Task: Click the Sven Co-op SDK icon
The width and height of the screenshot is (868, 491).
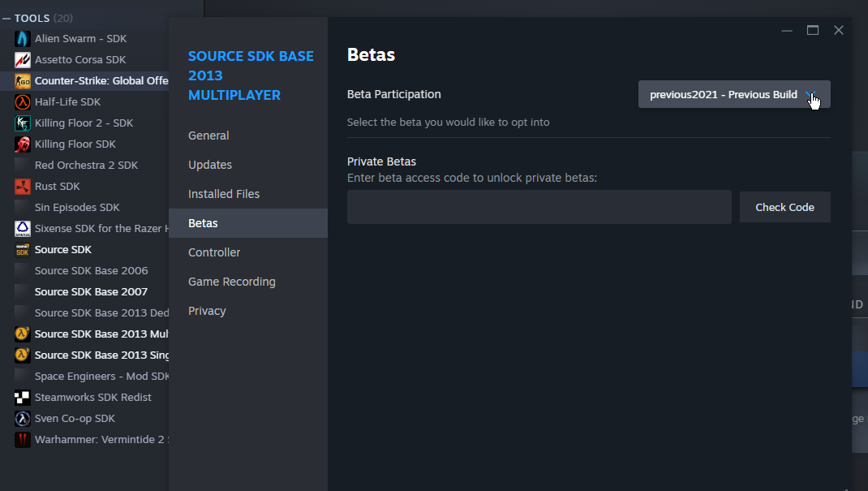Action: point(22,419)
